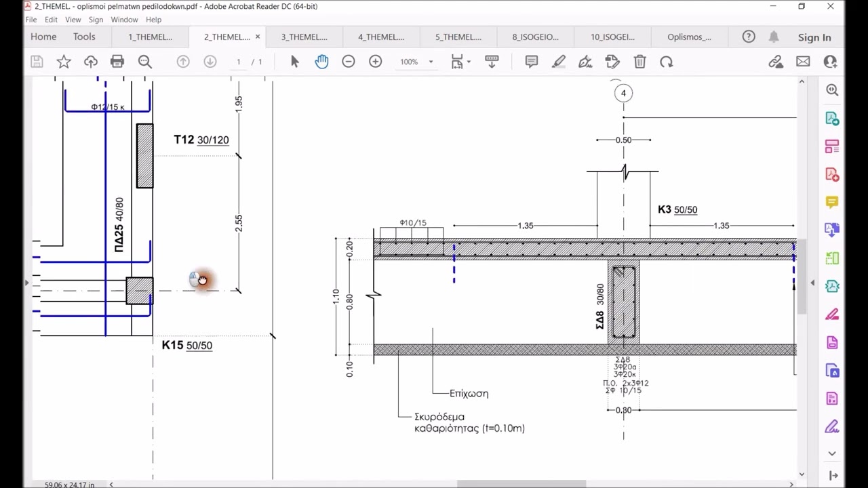
Task: Open Export PDF in right pane
Action: [832, 119]
